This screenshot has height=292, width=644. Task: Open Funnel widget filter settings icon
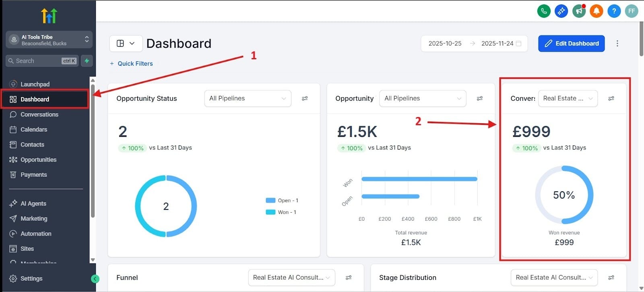(349, 278)
